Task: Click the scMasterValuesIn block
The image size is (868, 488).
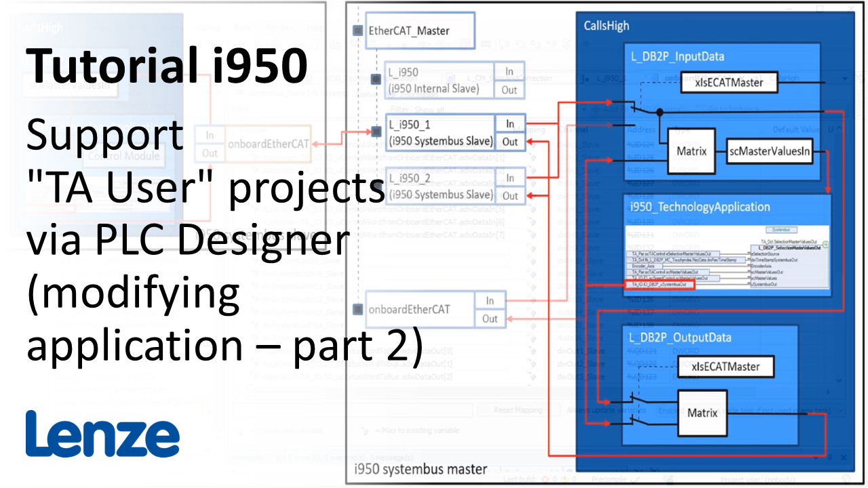Action: click(x=769, y=151)
